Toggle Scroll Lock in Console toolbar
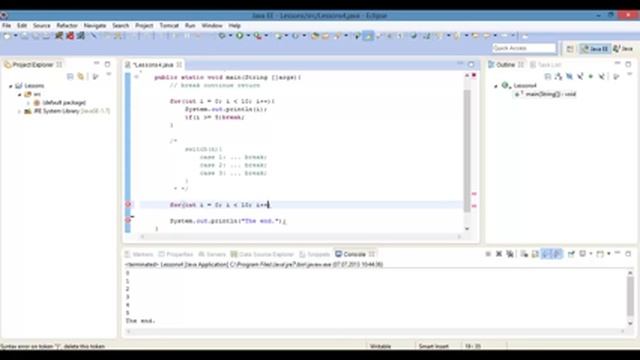 pos(535,254)
